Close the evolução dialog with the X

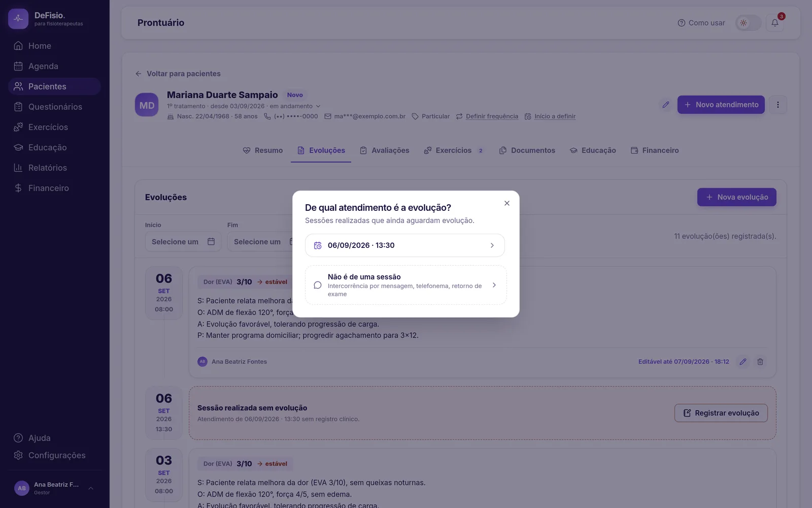tap(506, 203)
